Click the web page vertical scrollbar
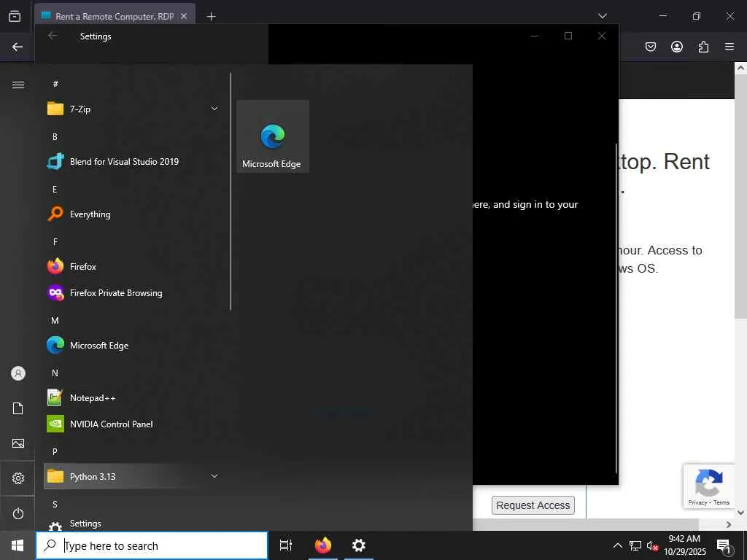The image size is (747, 560). 741,197
